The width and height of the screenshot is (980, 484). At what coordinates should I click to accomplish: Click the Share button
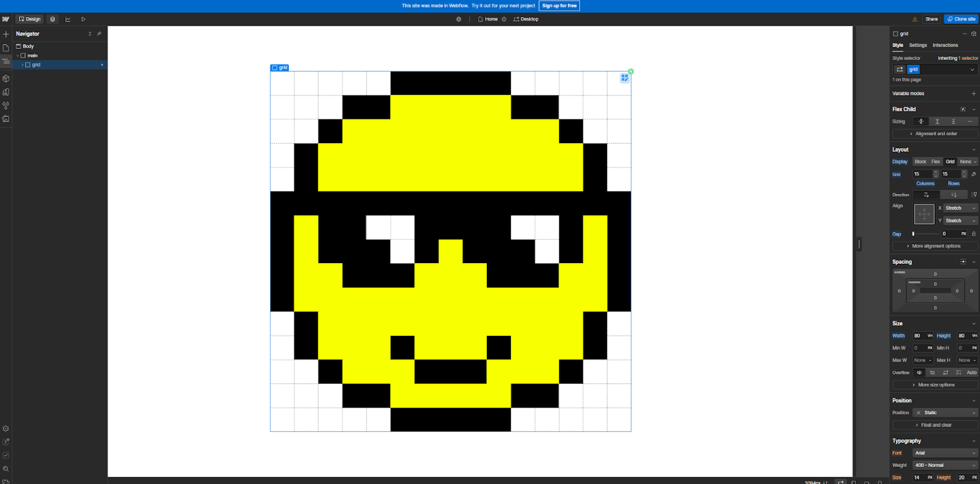pos(932,19)
